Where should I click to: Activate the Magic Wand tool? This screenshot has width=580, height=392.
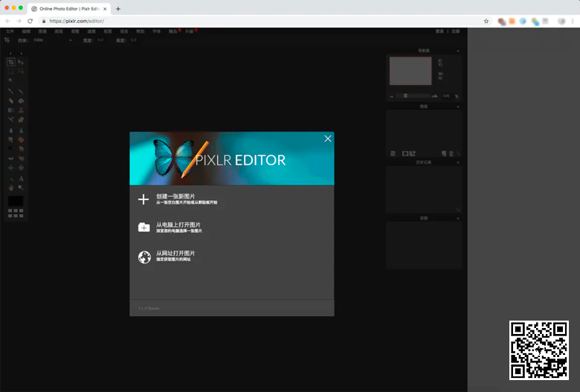point(10,80)
